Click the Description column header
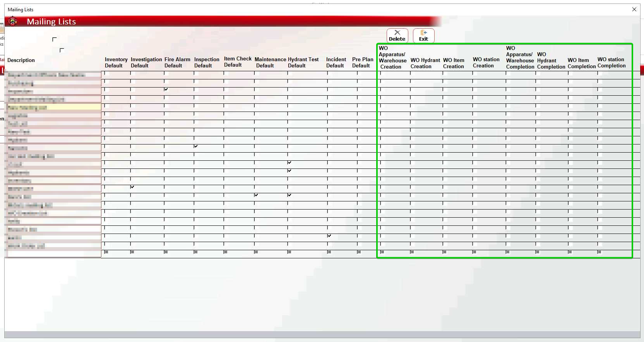This screenshot has width=644, height=342. 21,60
